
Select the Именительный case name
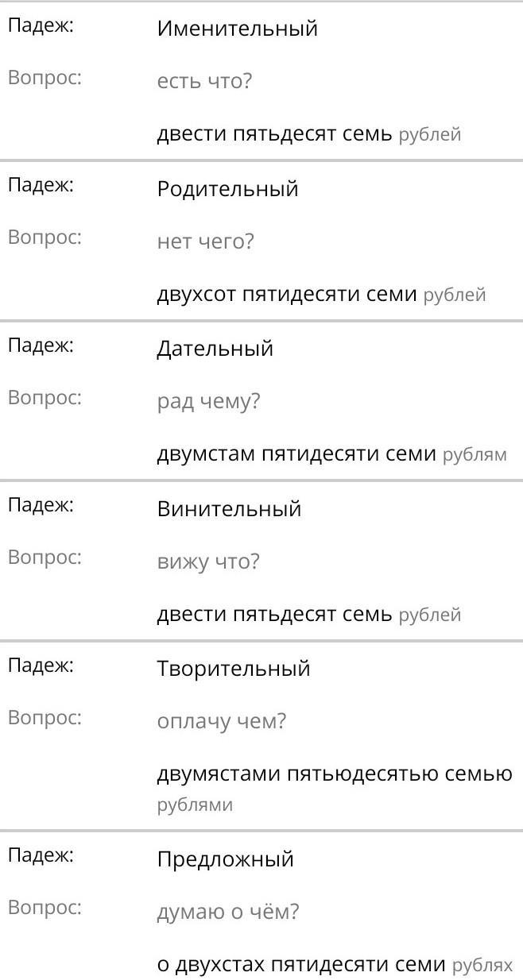coord(238,29)
